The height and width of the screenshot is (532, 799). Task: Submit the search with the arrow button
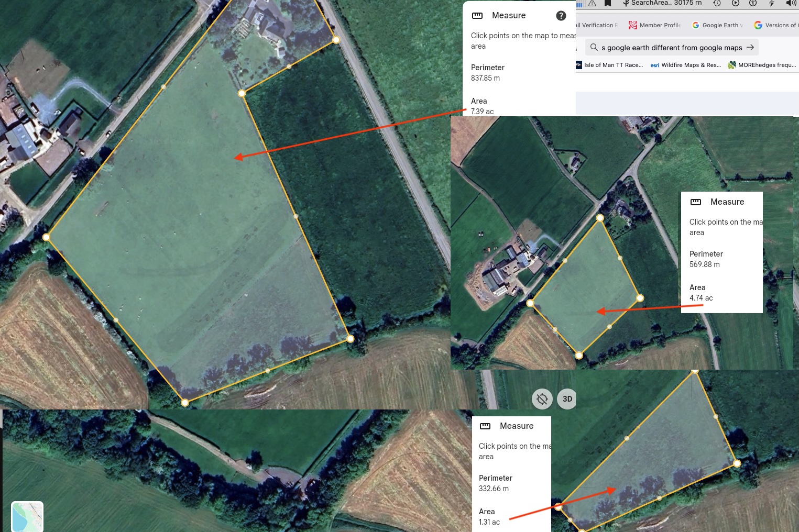pos(750,47)
